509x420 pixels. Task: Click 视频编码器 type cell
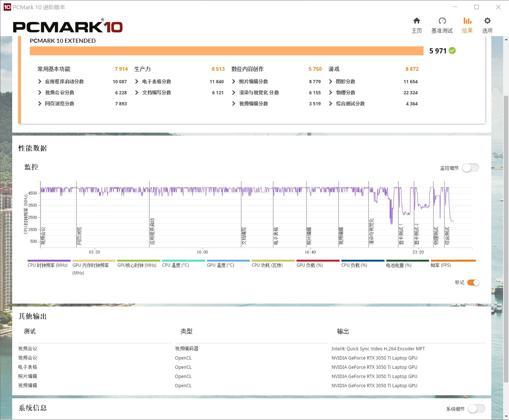pos(187,349)
